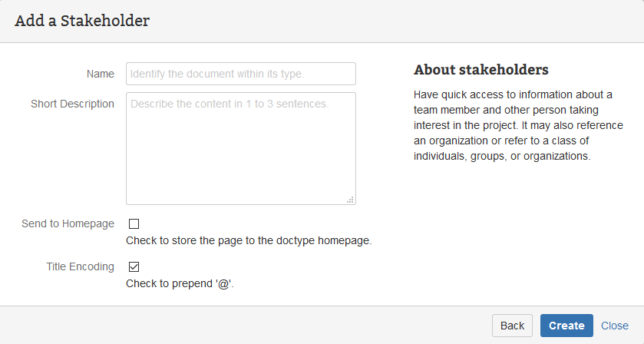This screenshot has height=344, width=644.
Task: Click the Name field label
Action: click(101, 74)
